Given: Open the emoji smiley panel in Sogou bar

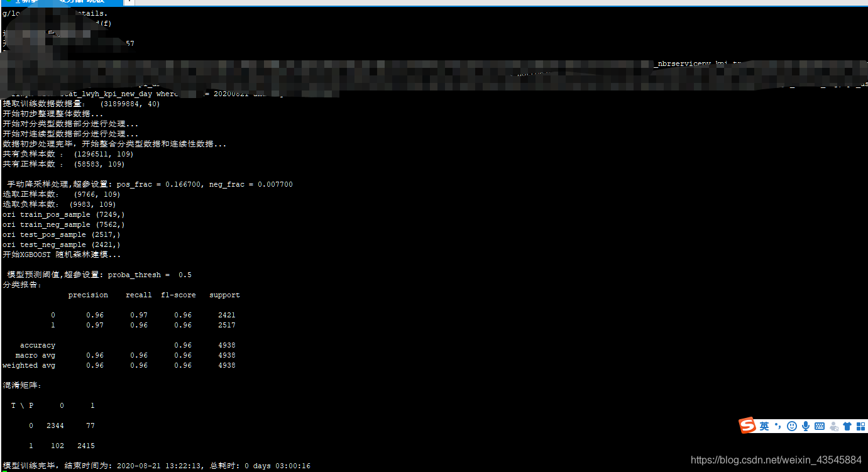Looking at the screenshot, I should 792,426.
